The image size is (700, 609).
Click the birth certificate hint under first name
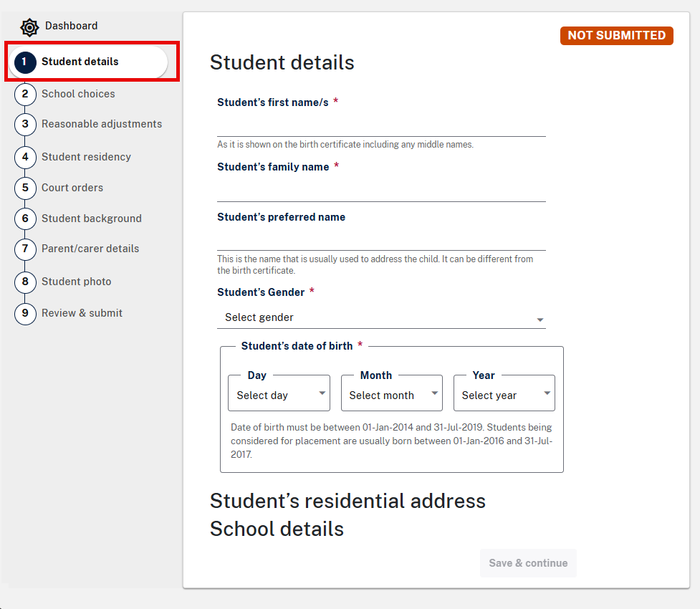pyautogui.click(x=345, y=144)
